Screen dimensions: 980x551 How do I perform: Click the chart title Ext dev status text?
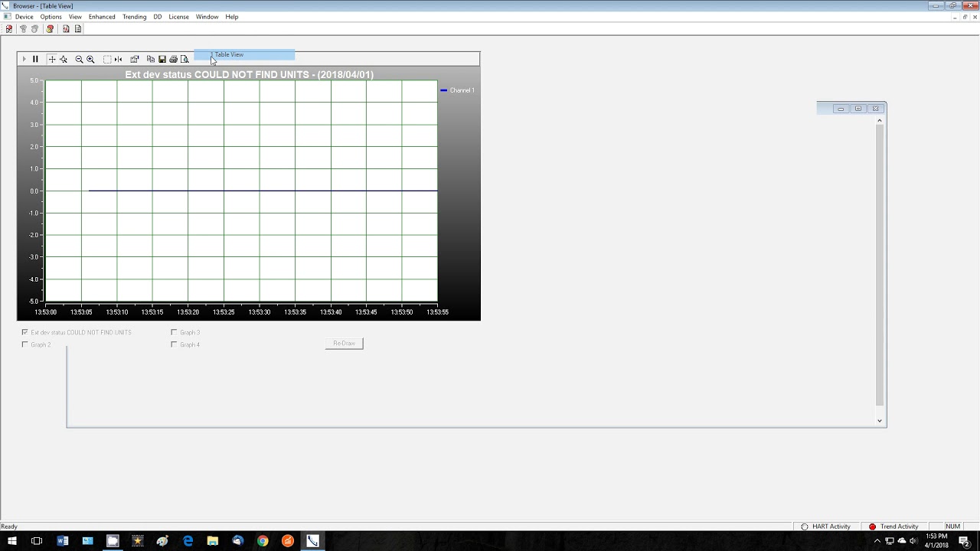[x=249, y=74]
